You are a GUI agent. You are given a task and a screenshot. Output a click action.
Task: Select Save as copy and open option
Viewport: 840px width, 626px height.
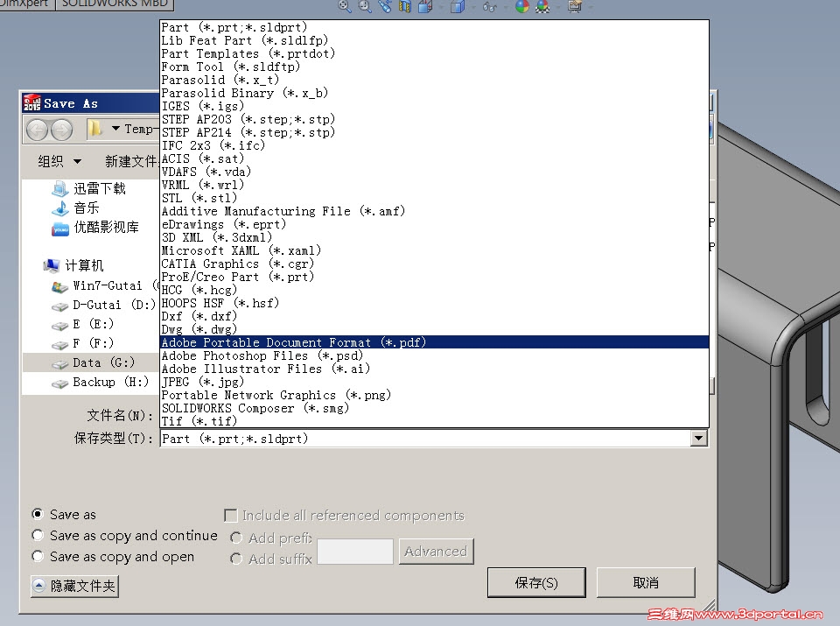tap(38, 556)
